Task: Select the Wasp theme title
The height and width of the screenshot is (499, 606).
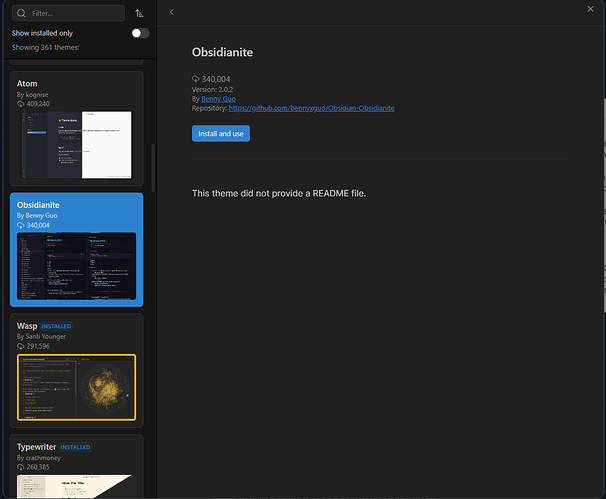Action: [27, 326]
